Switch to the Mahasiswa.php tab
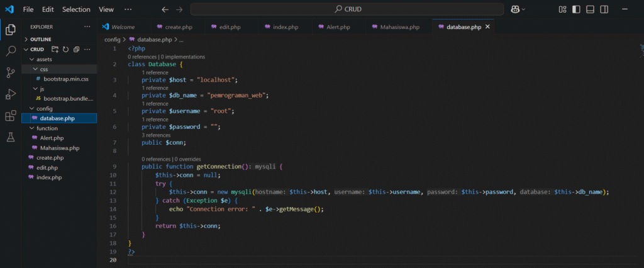 click(x=395, y=28)
